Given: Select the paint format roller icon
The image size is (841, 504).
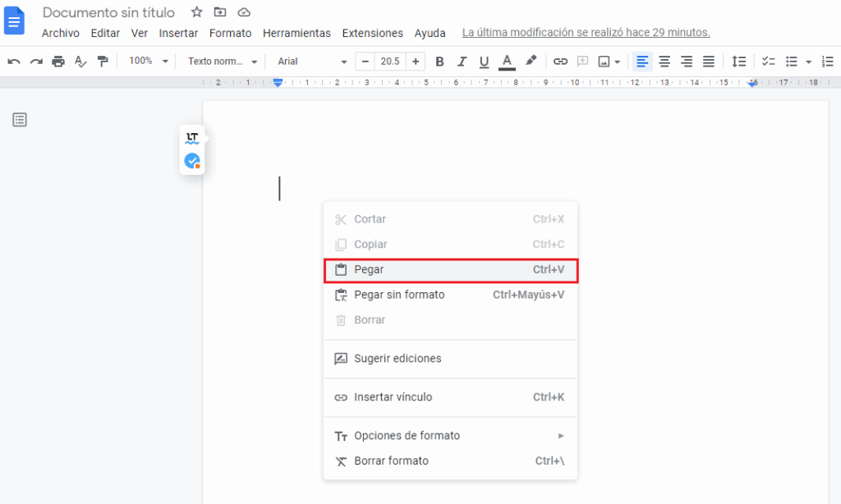Looking at the screenshot, I should click(103, 62).
